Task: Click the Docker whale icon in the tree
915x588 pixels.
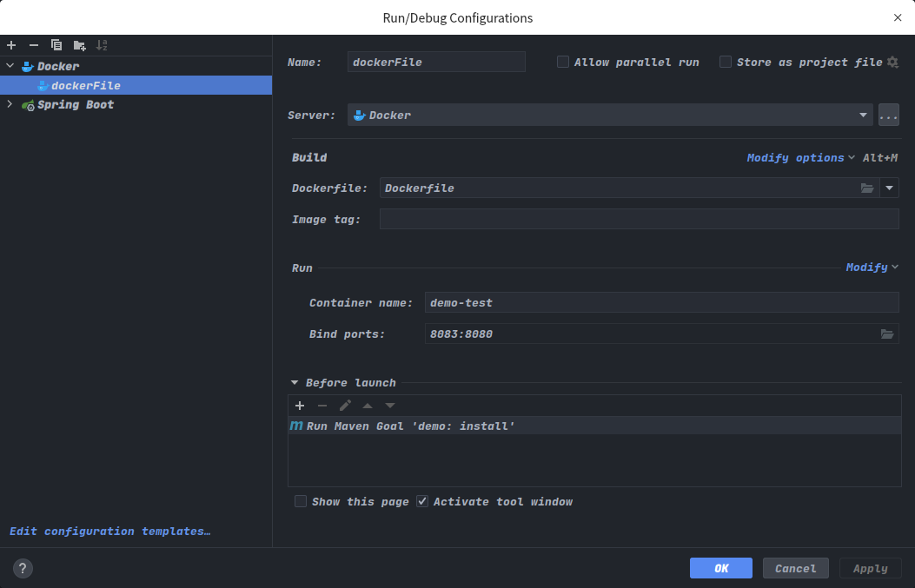Action: (x=28, y=67)
